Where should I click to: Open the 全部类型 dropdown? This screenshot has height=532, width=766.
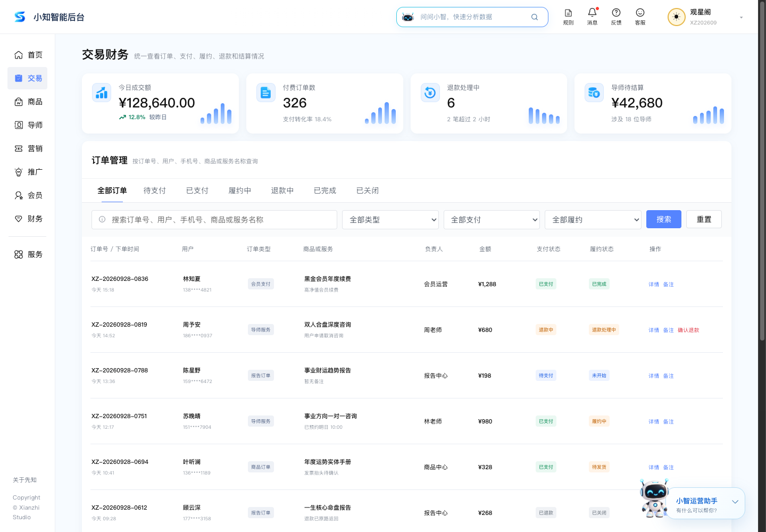(390, 220)
